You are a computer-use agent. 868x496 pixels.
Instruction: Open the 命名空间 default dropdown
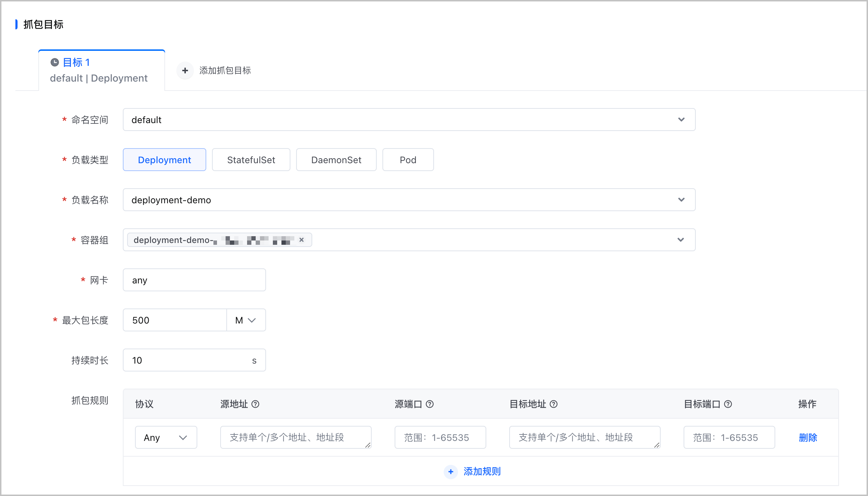[409, 120]
